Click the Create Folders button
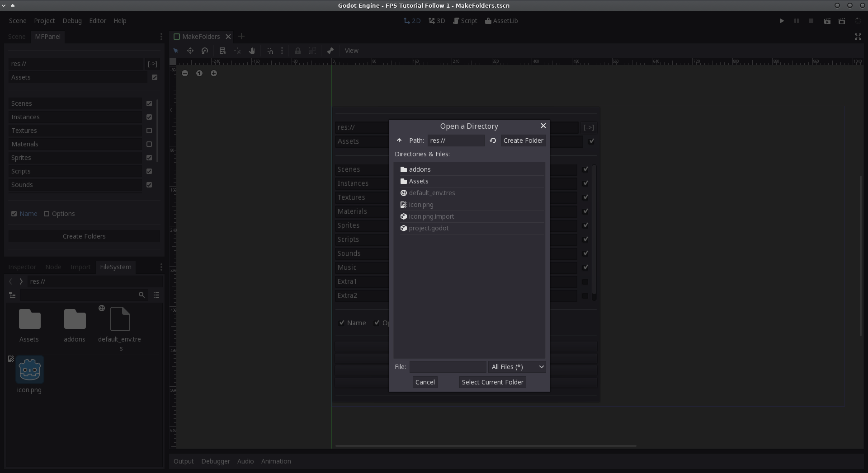This screenshot has width=868, height=473. (x=84, y=236)
